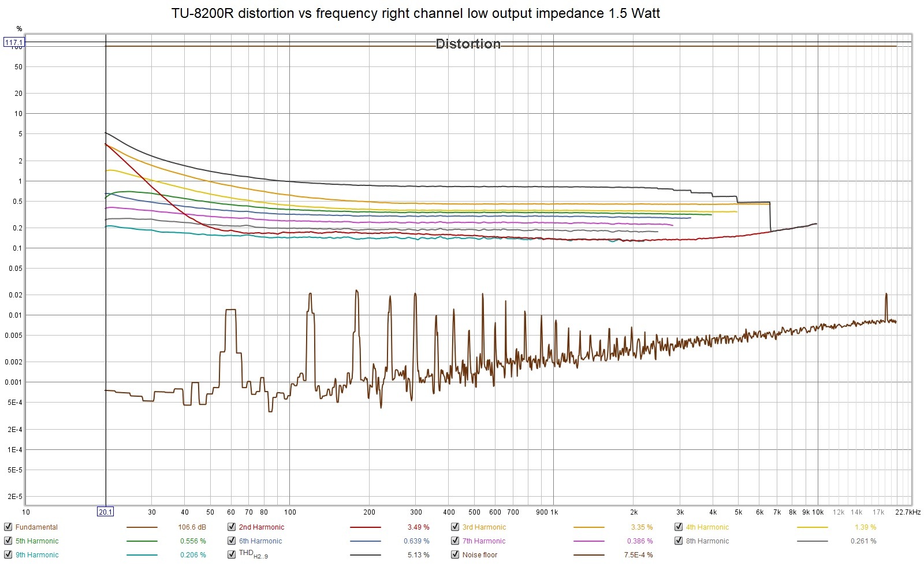Hide the 6th Harmonic trace checkbox
Viewport: 924px width, 566px height.
232,541
